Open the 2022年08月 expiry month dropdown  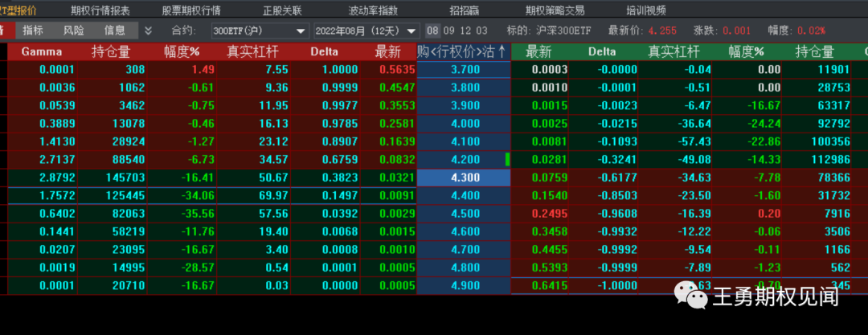366,31
